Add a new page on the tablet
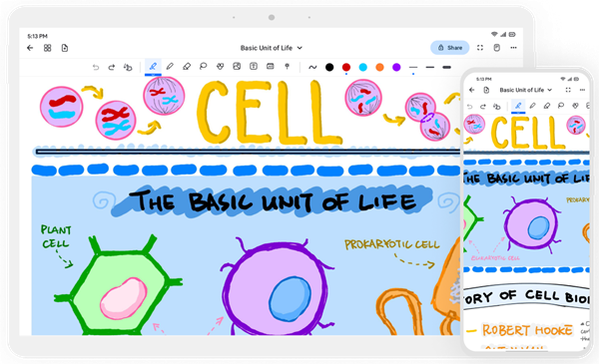 (x=65, y=48)
